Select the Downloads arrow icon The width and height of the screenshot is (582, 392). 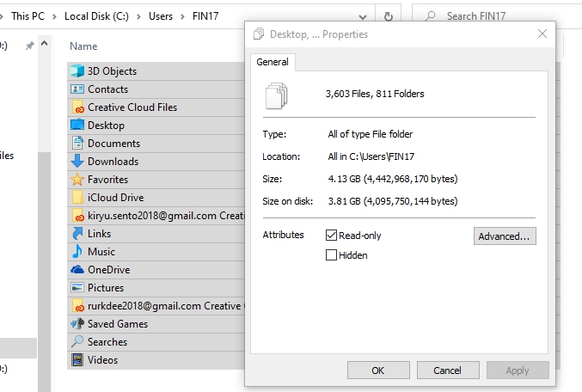pyautogui.click(x=77, y=161)
